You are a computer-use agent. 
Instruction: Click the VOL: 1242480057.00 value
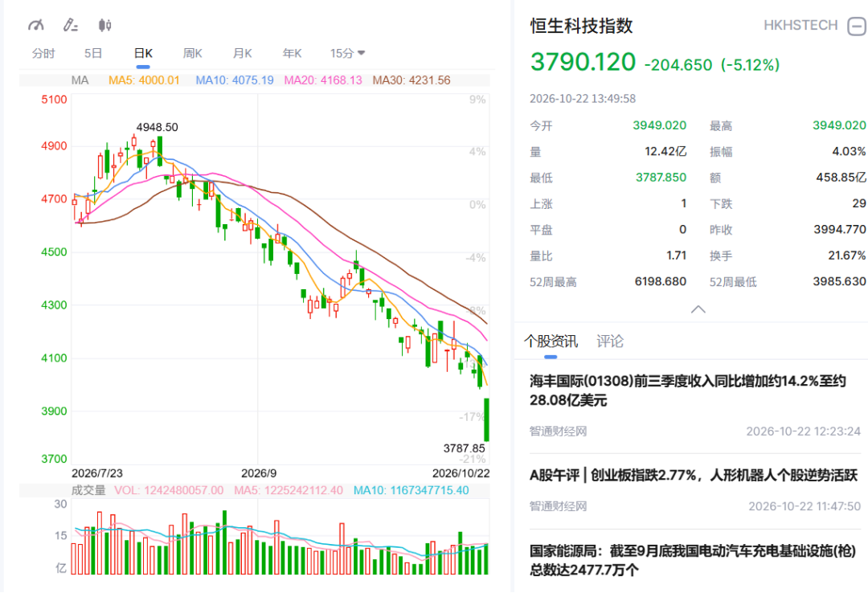[169, 491]
